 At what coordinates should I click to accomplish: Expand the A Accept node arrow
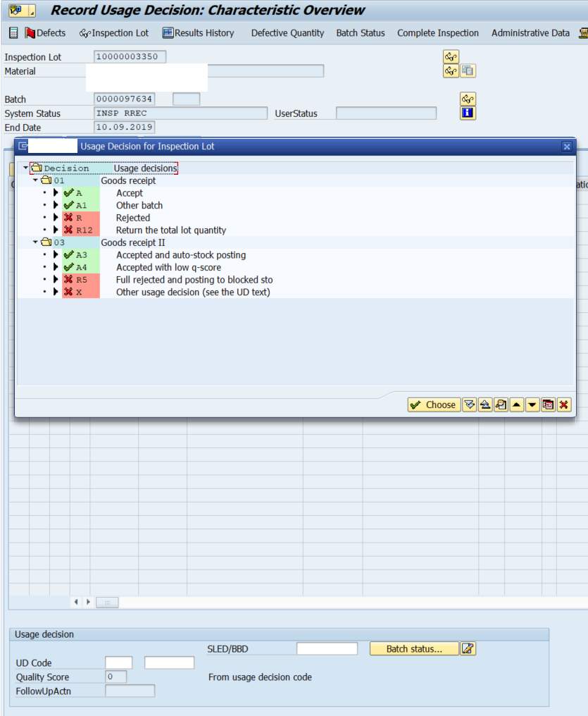pyautogui.click(x=56, y=192)
